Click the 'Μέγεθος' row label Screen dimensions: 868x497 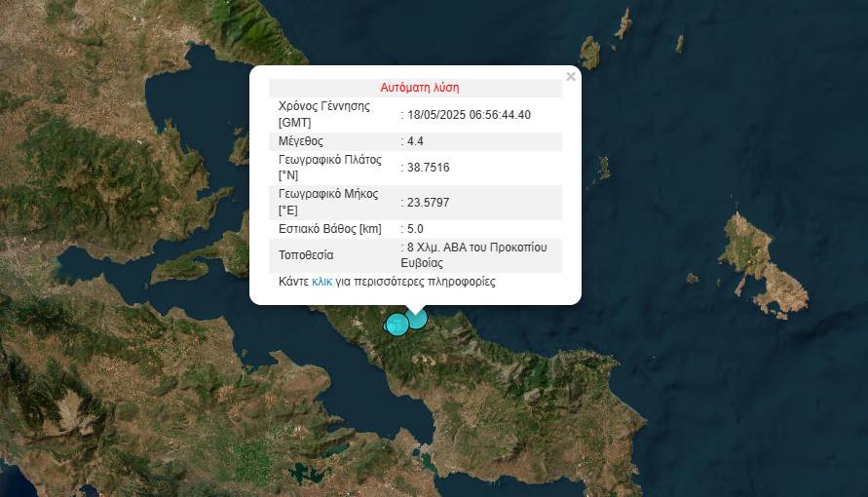pos(304,141)
